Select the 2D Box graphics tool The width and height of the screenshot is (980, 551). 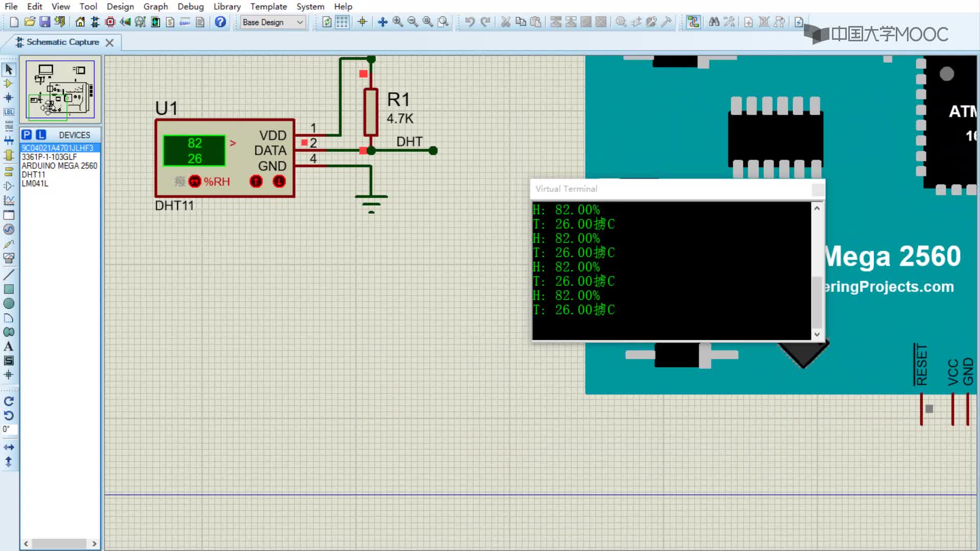9,289
